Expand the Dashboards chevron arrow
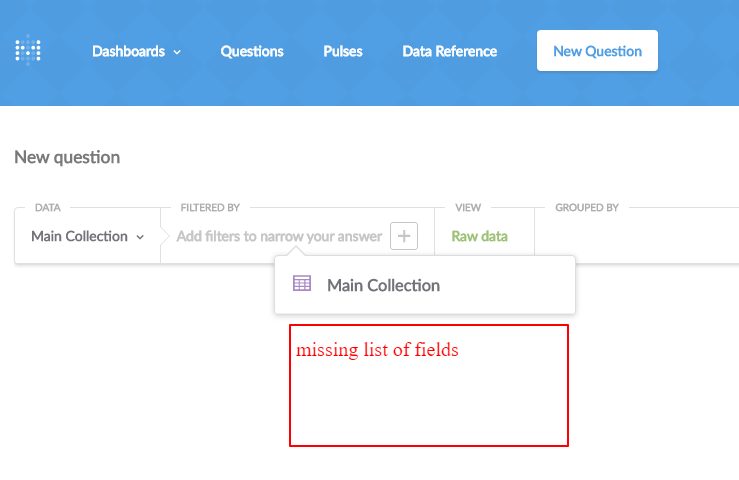This screenshot has height=480, width=739. pos(177,52)
